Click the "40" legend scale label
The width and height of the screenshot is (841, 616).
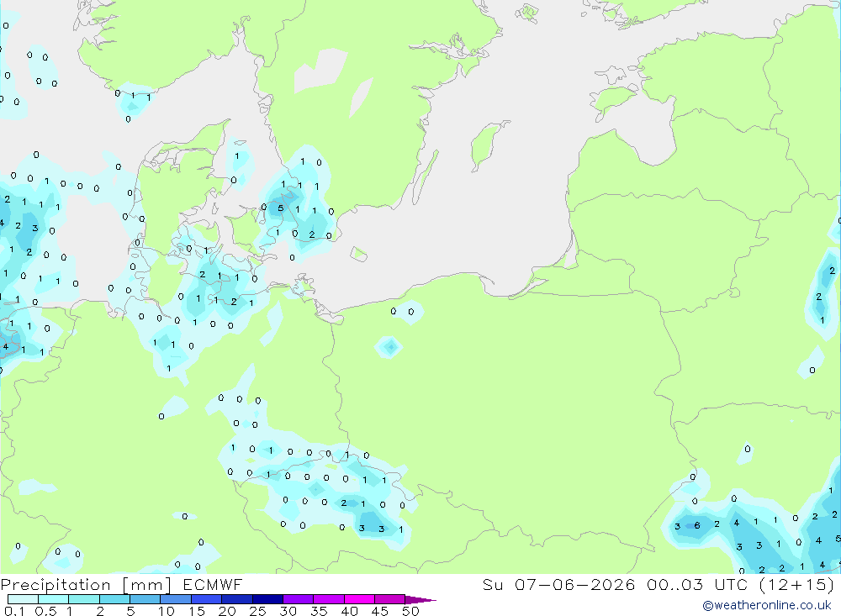tap(350, 611)
